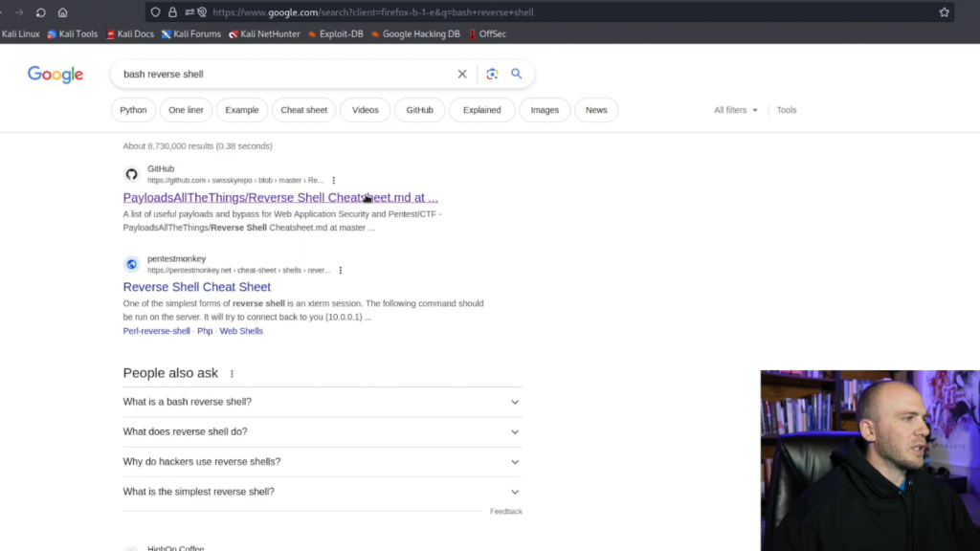Viewport: 980px width, 551px height.
Task: Expand Why do hackers use reverse shells?
Action: tap(323, 462)
